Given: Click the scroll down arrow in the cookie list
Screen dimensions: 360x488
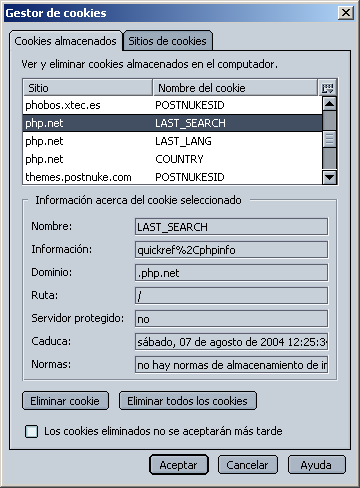Looking at the screenshot, I should (x=329, y=177).
